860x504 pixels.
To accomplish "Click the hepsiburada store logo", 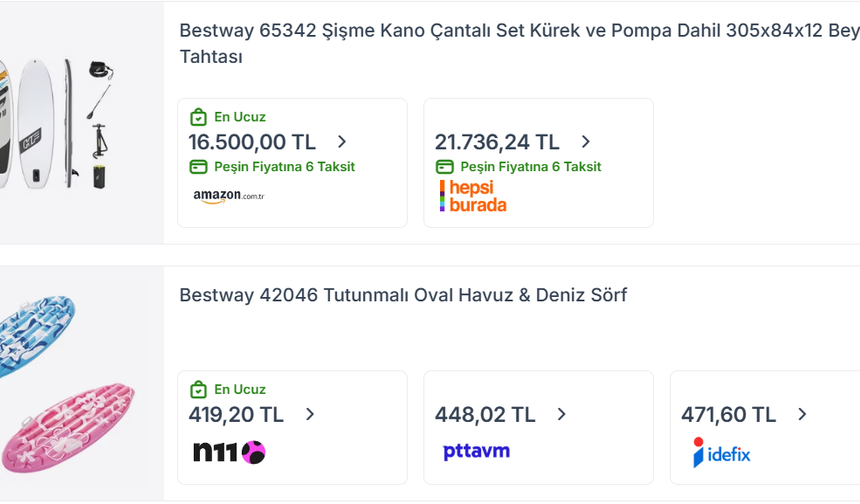I will tap(473, 196).
